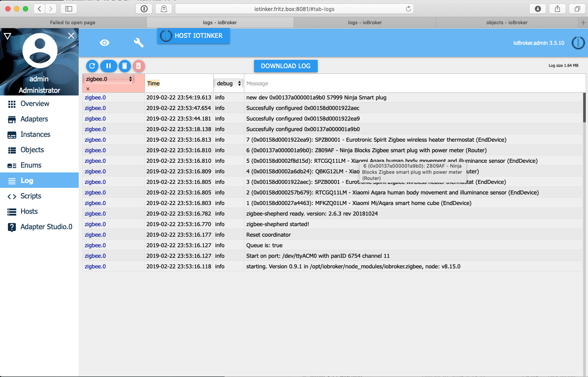The image size is (588, 377).
Task: Toggle the eye view icon in the header
Action: 104,42
